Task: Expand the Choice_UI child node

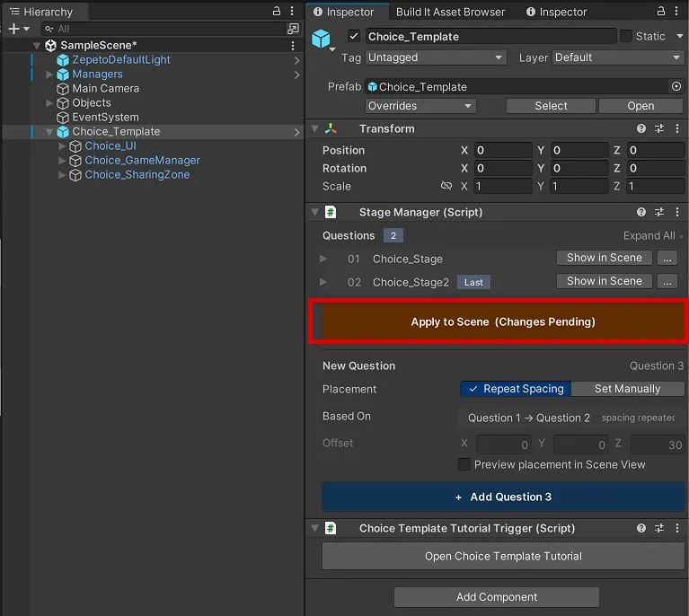Action: [x=62, y=145]
